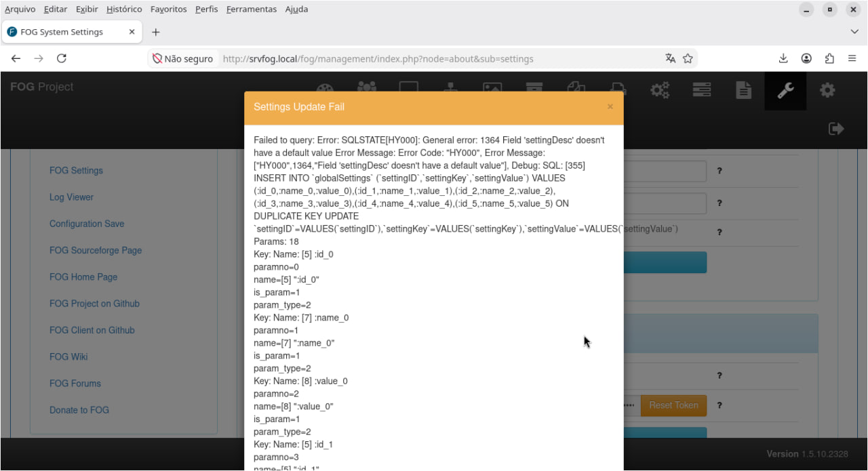Click the Key: Name: [5] :id_1 line
The width and height of the screenshot is (868, 471).
pyautogui.click(x=294, y=445)
